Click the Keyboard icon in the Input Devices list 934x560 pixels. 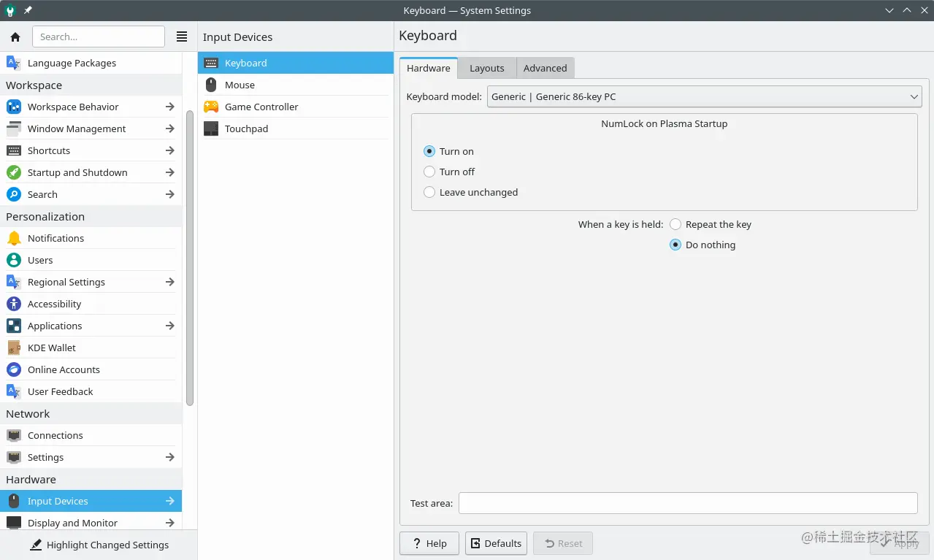(x=211, y=63)
